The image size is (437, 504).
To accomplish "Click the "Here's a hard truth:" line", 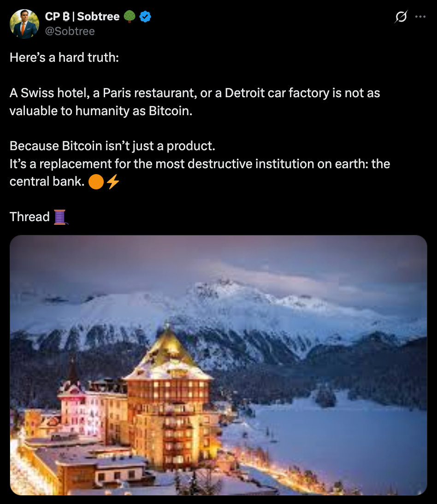I will click(x=65, y=58).
